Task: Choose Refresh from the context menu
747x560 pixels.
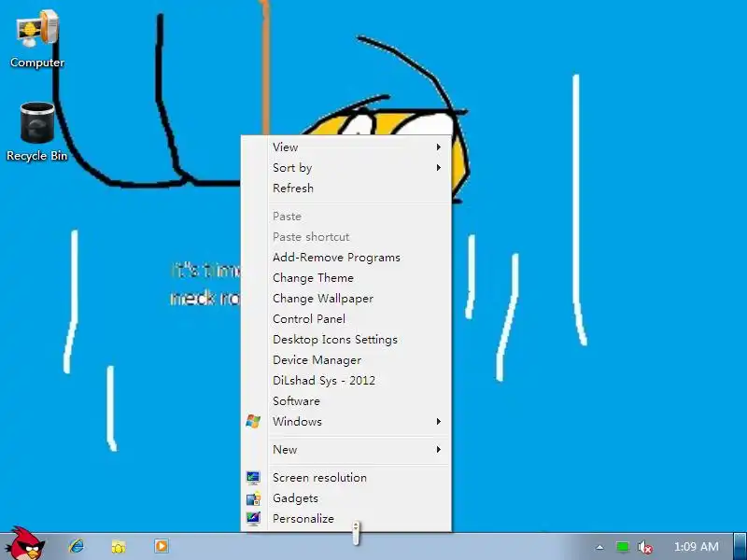Action: click(x=345, y=189)
